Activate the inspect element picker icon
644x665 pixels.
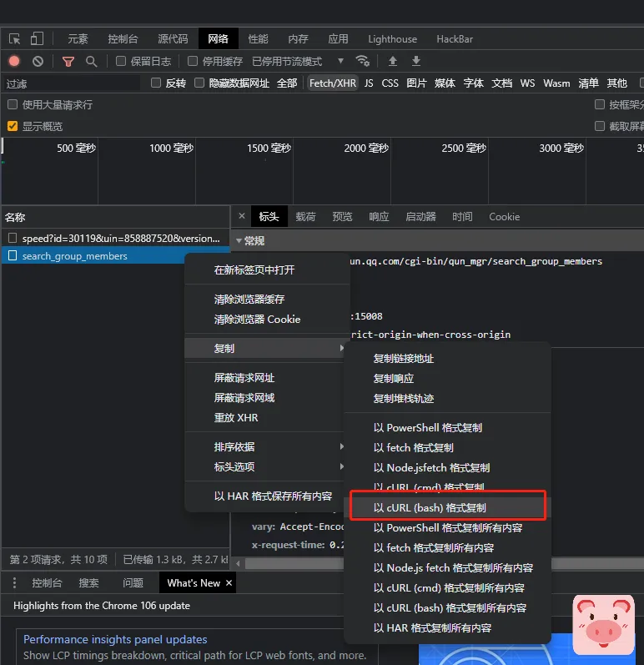14,39
